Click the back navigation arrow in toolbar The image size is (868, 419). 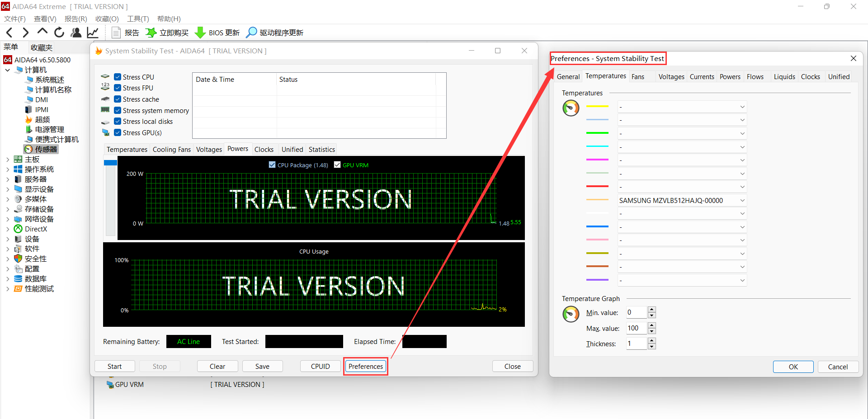[x=9, y=33]
